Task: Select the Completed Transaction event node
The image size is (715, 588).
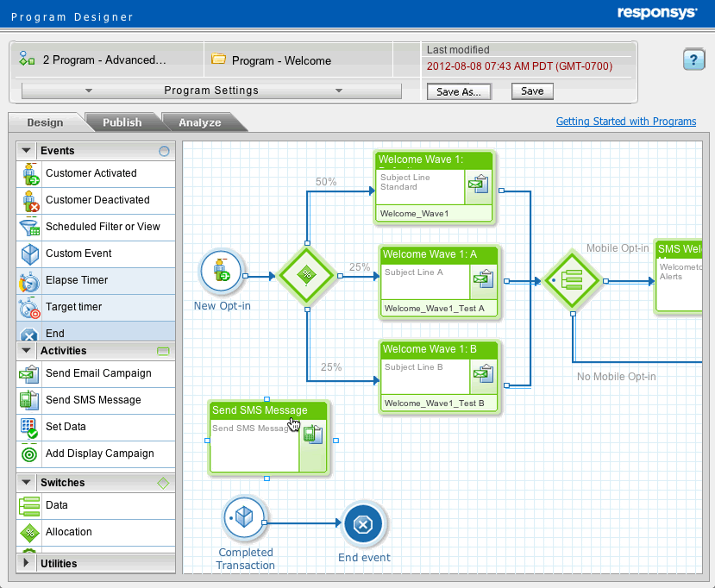Action: click(244, 518)
